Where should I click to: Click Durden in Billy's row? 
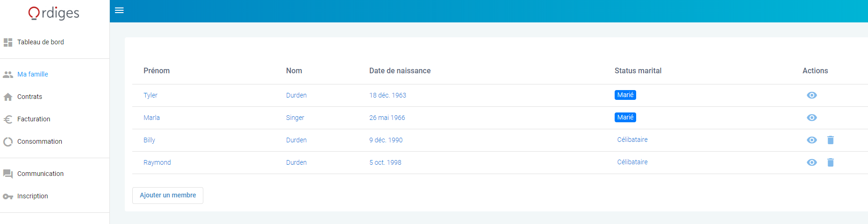point(296,140)
